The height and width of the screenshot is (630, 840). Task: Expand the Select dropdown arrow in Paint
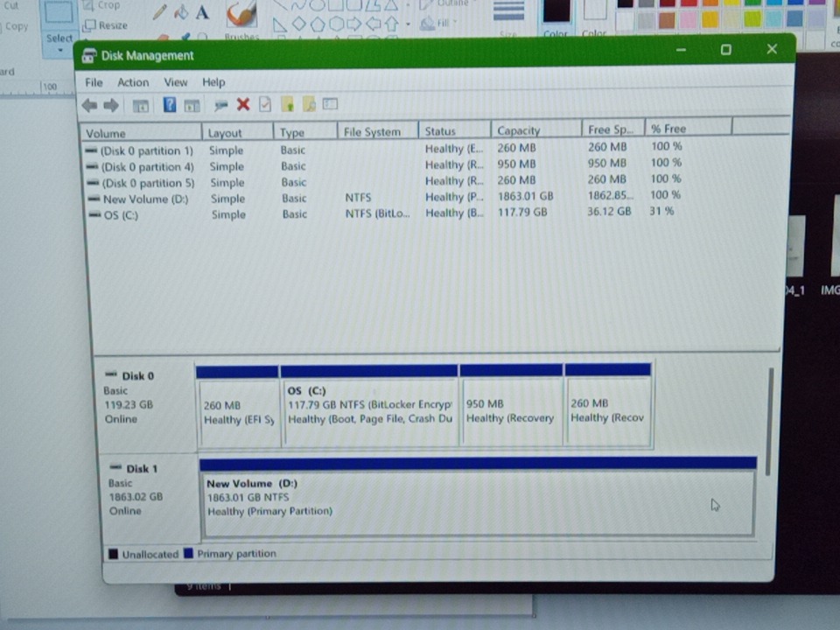(x=60, y=51)
